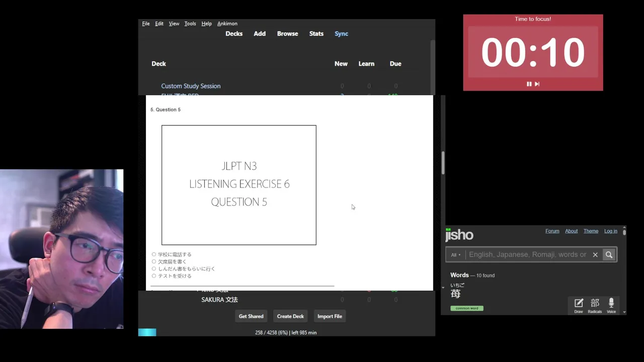
Task: Click Sync in Anki
Action: [342, 34]
